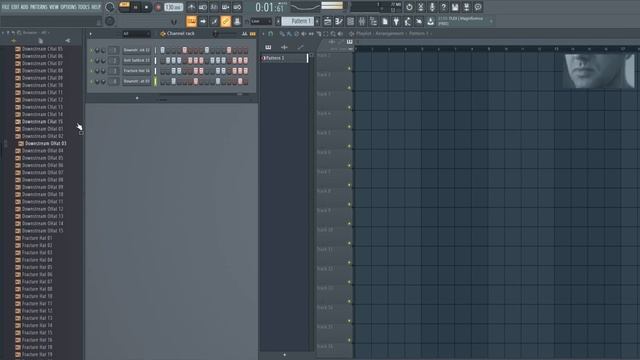The height and width of the screenshot is (360, 640).
Task: Click the view channel rack icon
Action: 350,21
